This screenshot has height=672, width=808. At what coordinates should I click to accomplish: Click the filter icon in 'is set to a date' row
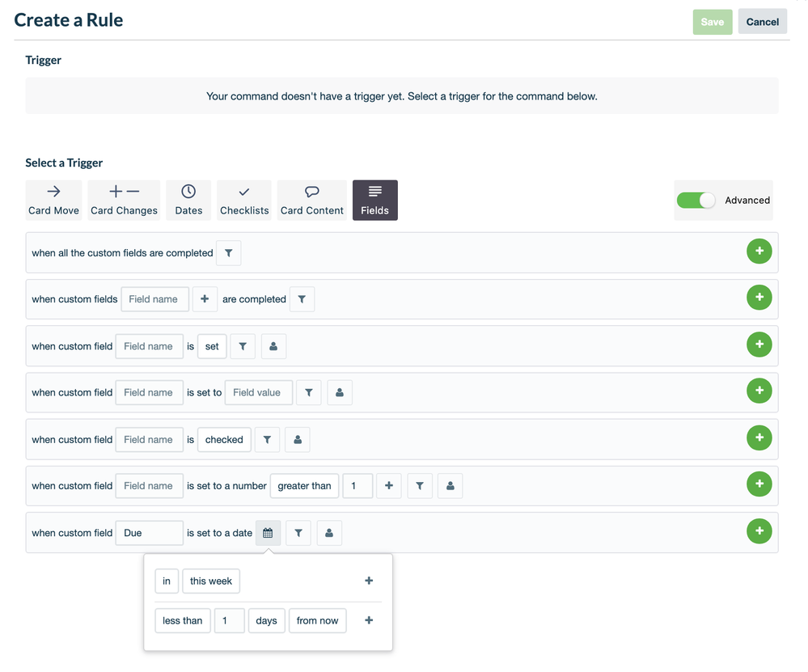[298, 533]
